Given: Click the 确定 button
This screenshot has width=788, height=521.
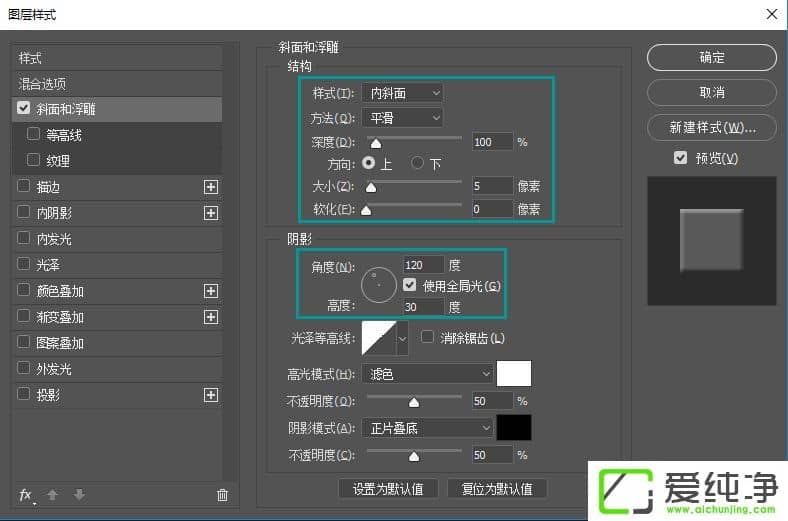Looking at the screenshot, I should pos(711,58).
